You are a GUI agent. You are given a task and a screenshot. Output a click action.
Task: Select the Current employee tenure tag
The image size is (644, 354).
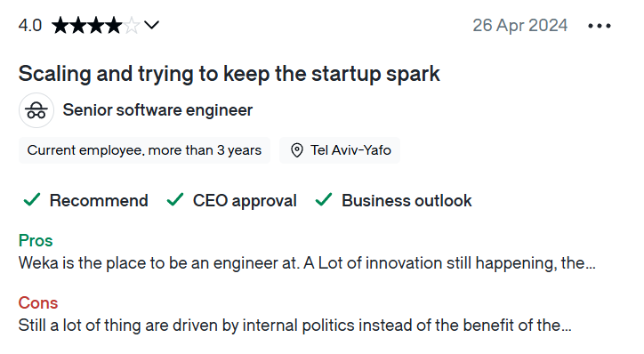click(144, 150)
